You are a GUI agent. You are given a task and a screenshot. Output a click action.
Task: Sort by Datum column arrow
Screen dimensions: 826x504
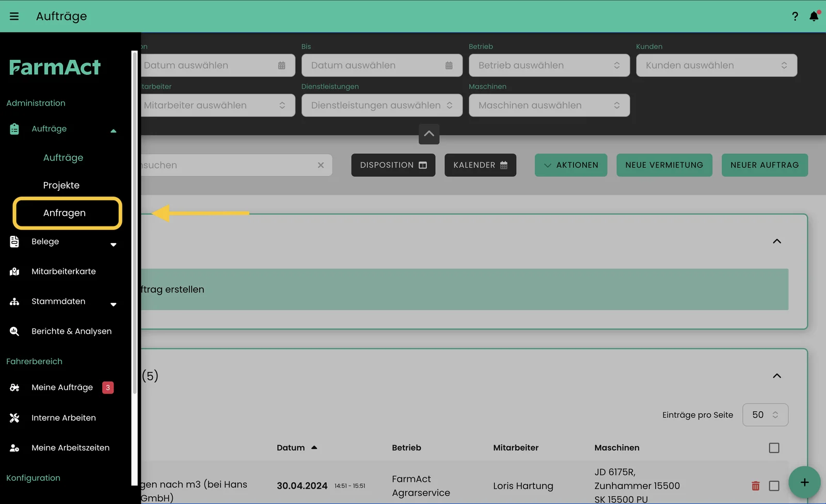tap(314, 448)
